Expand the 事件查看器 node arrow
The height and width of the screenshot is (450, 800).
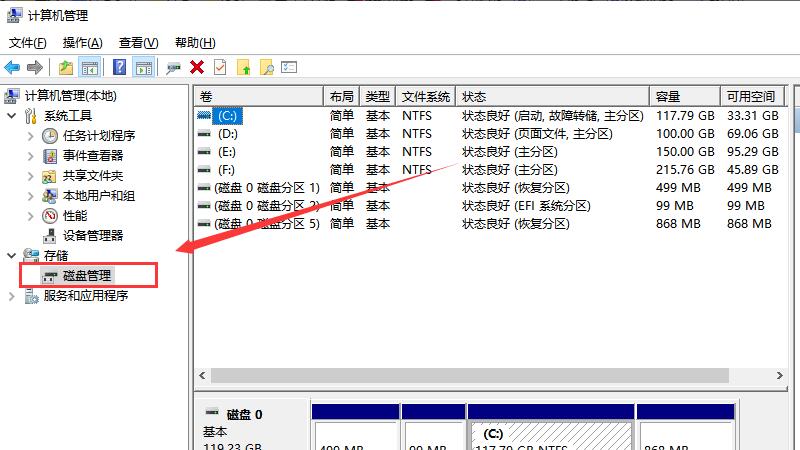31,156
